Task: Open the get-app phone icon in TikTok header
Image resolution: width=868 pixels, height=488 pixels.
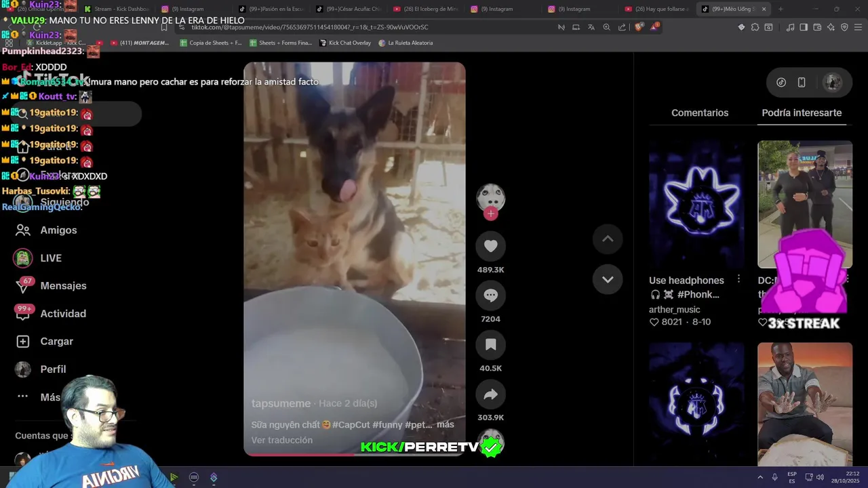Action: point(802,82)
